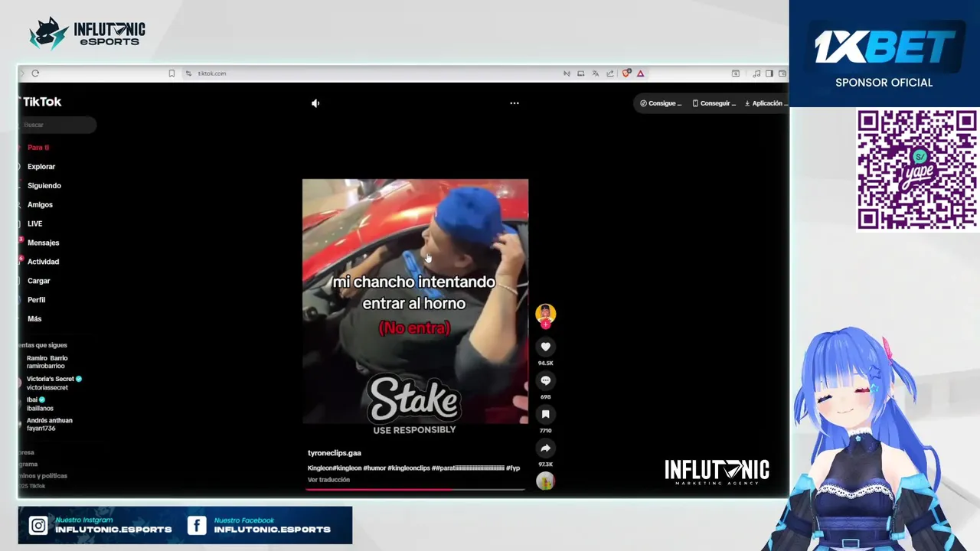The height and width of the screenshot is (551, 980).
Task: Open Siguiendo in the sidebar
Action: pyautogui.click(x=44, y=186)
